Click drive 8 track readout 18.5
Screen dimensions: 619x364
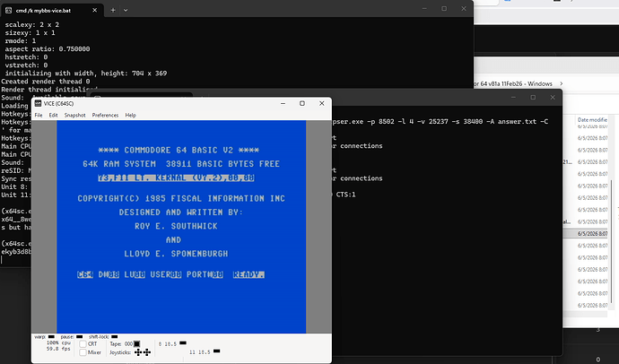tap(170, 344)
